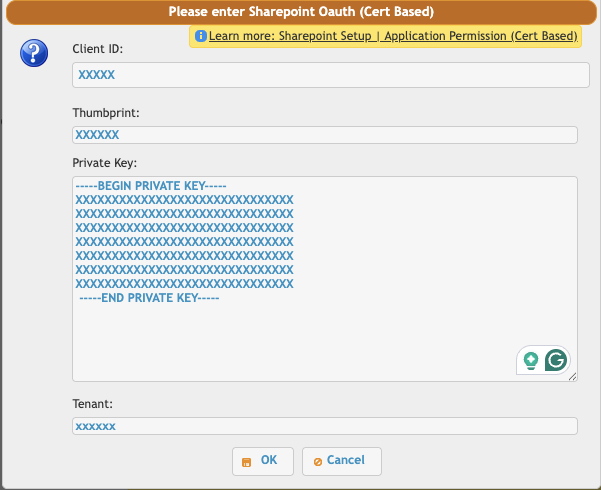Click the blue question mark help icon

34,55
